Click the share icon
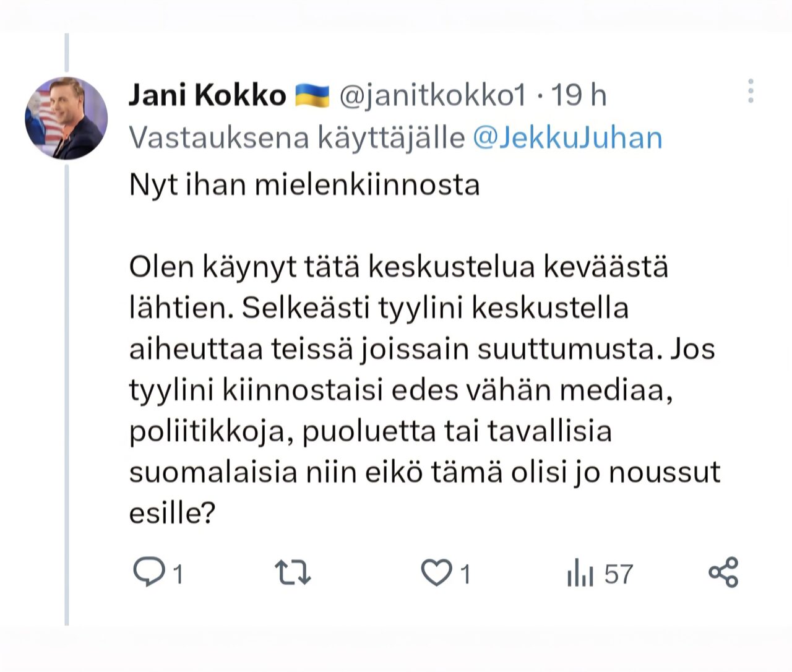792x672 pixels. 723,572
